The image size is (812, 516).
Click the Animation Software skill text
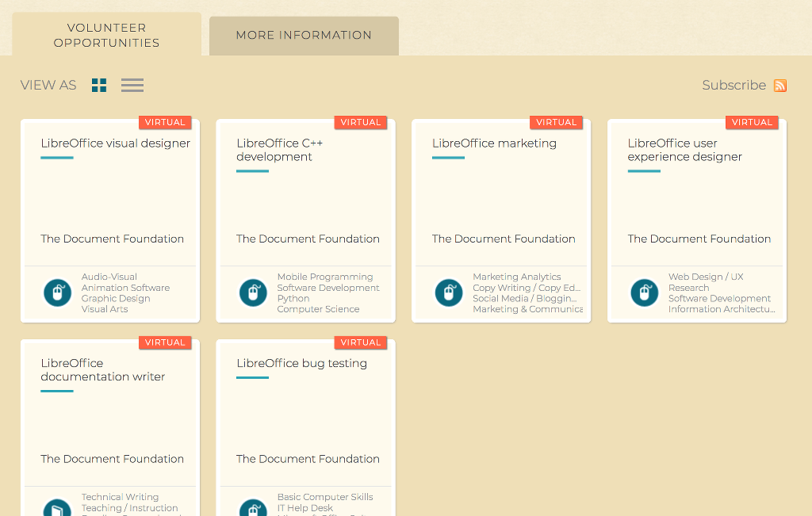(x=125, y=288)
